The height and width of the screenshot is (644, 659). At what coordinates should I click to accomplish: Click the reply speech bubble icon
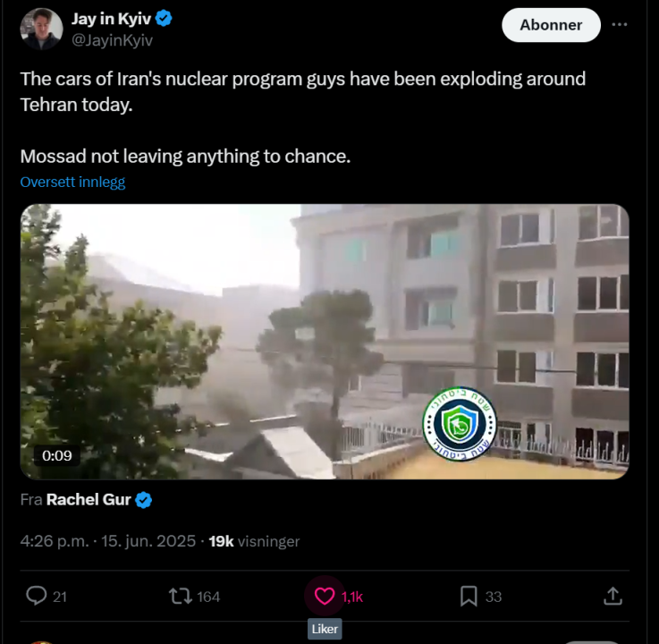click(x=37, y=596)
